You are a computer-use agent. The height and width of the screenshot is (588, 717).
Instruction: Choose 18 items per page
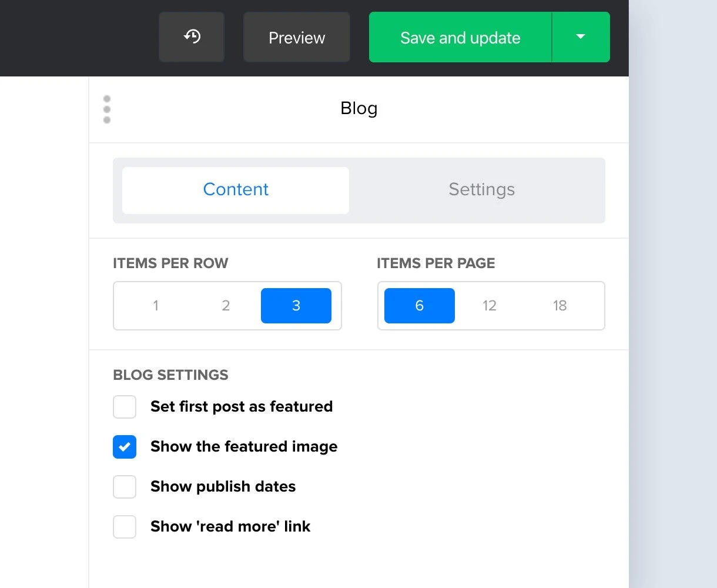(559, 306)
